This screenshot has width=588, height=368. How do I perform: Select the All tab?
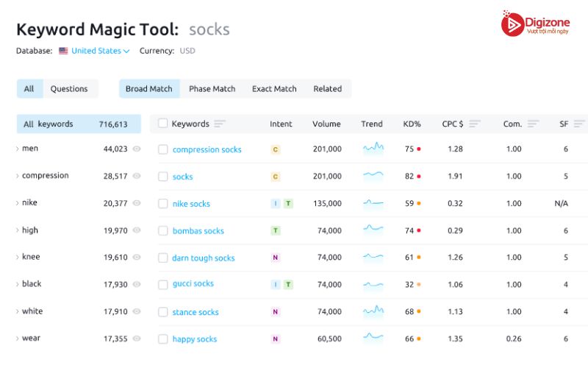[29, 88]
